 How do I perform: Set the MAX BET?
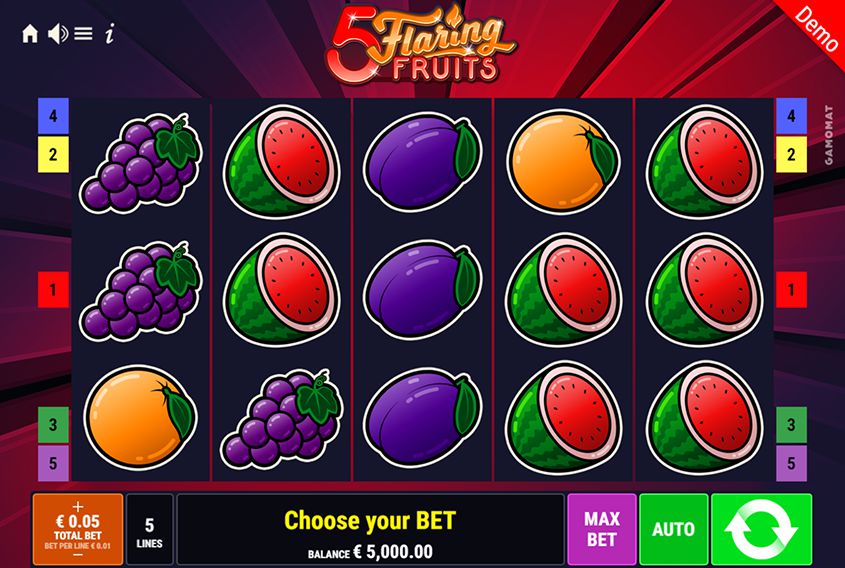point(601,529)
